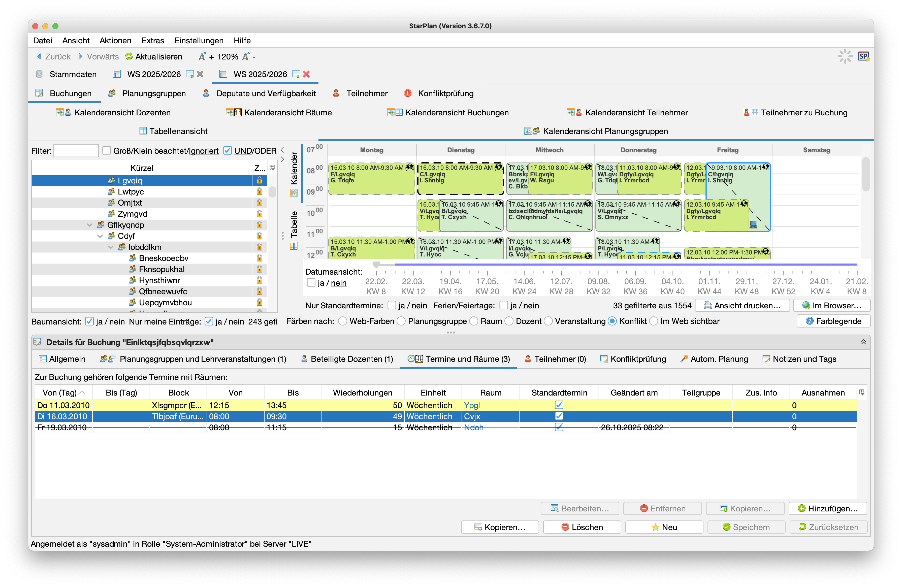Click the Zurück back arrow

coord(39,56)
